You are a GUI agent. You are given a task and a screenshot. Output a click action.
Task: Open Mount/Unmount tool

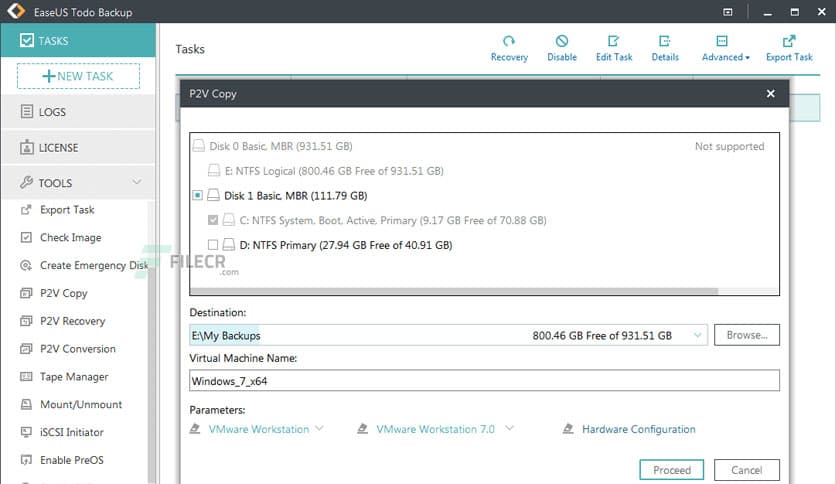coord(81,405)
